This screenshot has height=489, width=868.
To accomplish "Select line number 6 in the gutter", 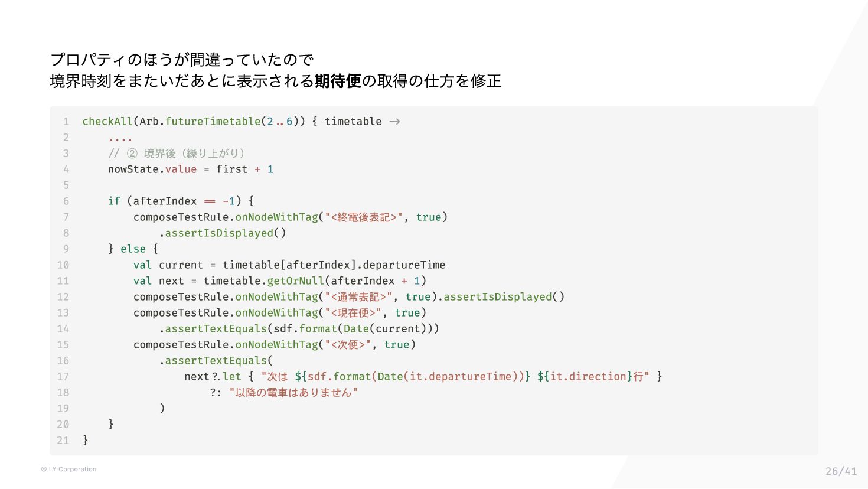I will (x=66, y=201).
